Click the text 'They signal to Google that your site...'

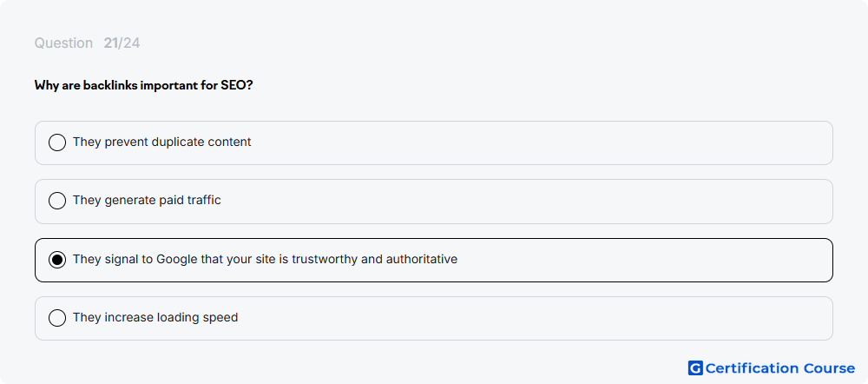click(x=265, y=259)
